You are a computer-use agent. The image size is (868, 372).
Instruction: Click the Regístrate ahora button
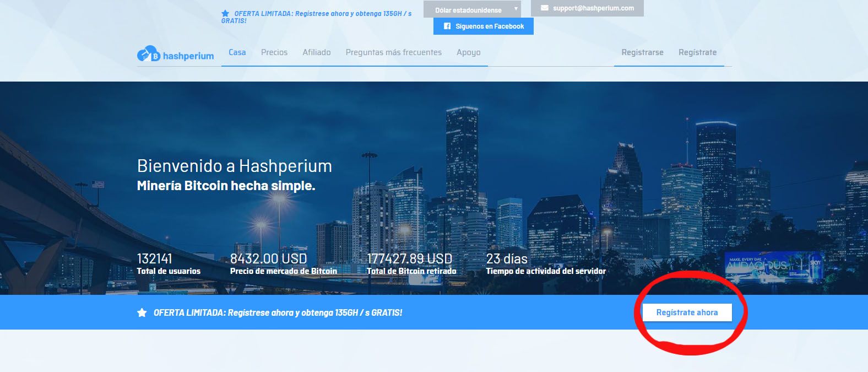tap(687, 312)
